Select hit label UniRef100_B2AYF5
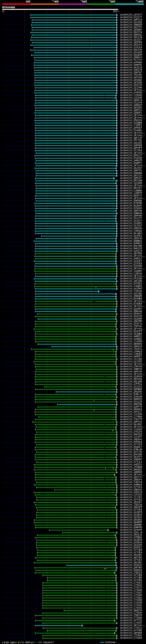Screen dimensions: 146x644 (x=131, y=331)
